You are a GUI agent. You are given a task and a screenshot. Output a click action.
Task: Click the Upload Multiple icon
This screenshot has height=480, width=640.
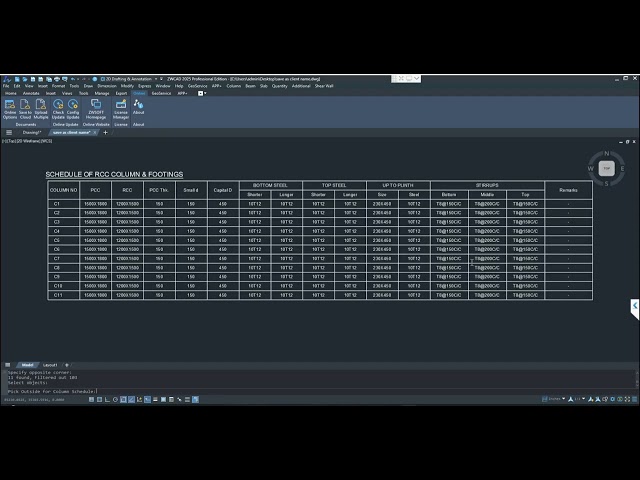tap(41, 109)
